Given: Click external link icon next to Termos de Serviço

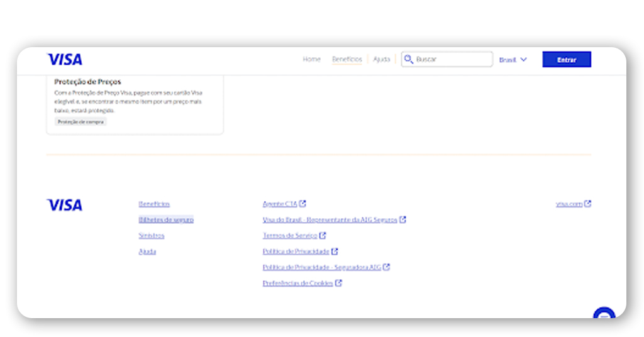Looking at the screenshot, I should [x=323, y=236].
